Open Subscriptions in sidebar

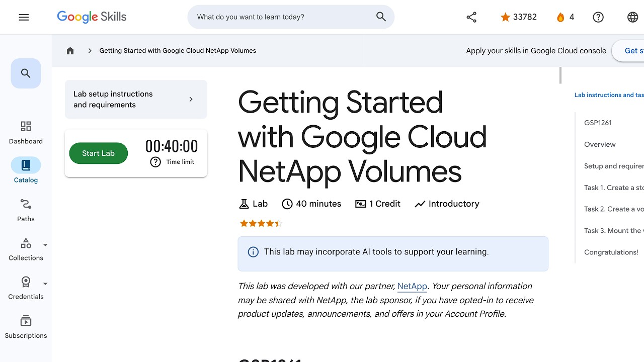26,327
